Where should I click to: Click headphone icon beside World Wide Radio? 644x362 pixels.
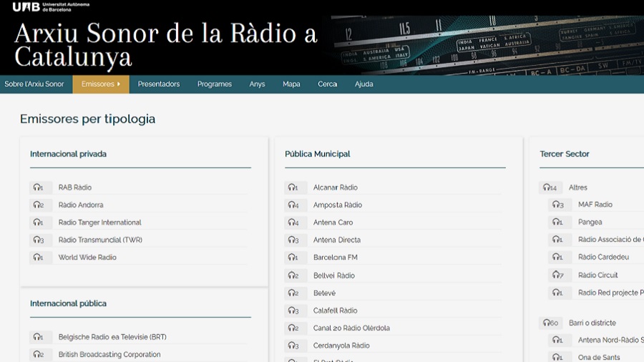tap(41, 258)
